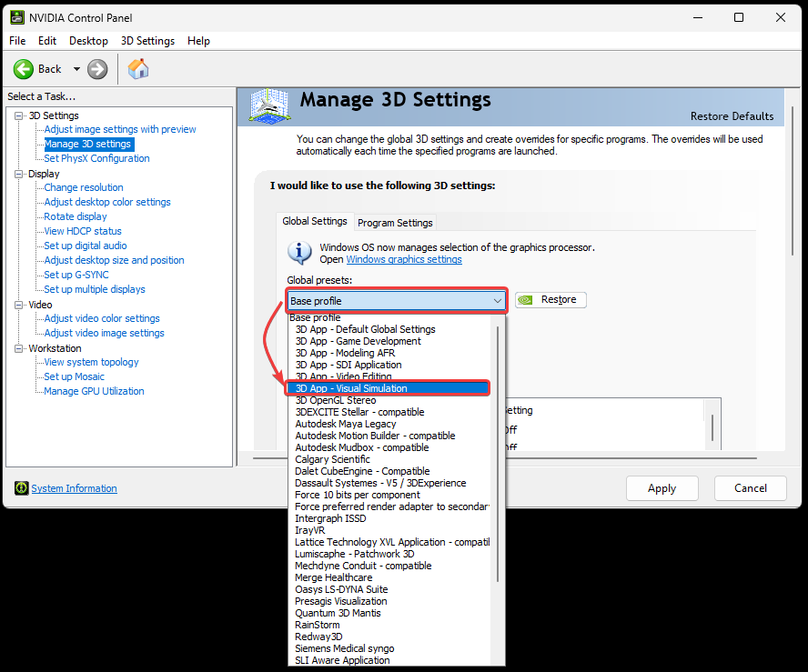Toggle the Global presets Base profile combo box
The width and height of the screenshot is (808, 672).
pos(397,301)
